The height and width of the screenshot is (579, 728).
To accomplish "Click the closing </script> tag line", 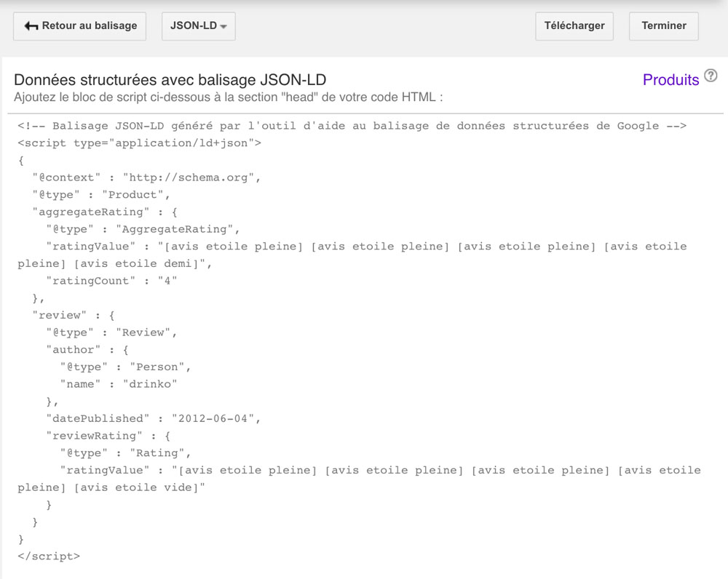I will 49,556.
